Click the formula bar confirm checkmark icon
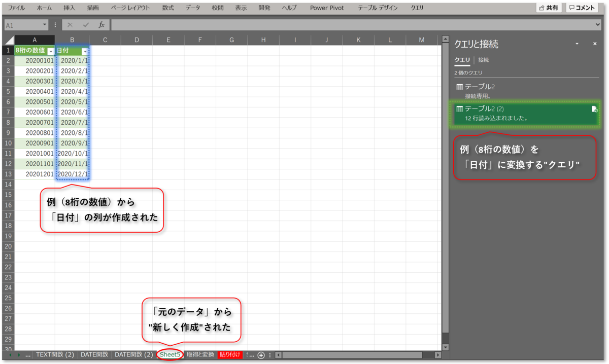The width and height of the screenshot is (609, 364). pos(86,24)
